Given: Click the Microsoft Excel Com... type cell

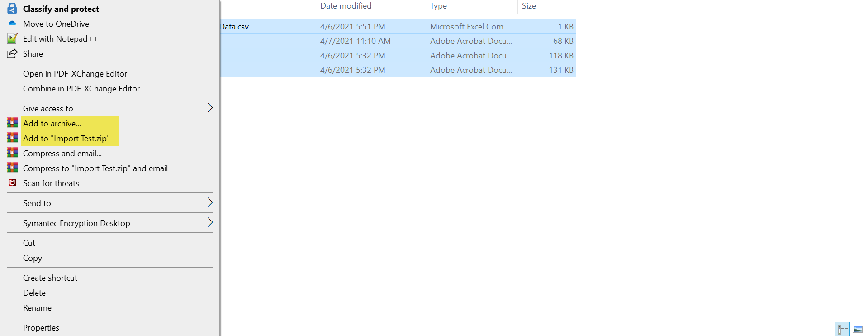Looking at the screenshot, I should point(470,26).
